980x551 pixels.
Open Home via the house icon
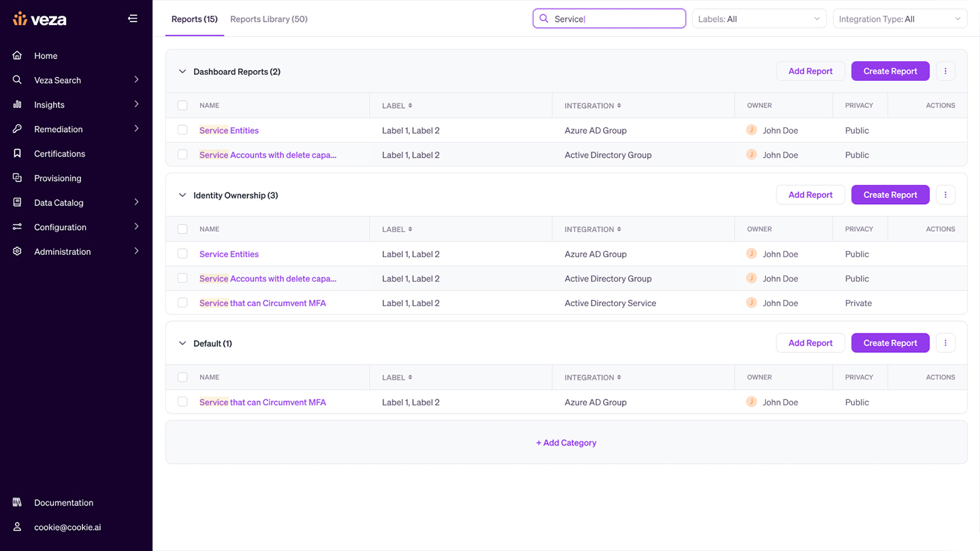pyautogui.click(x=18, y=55)
